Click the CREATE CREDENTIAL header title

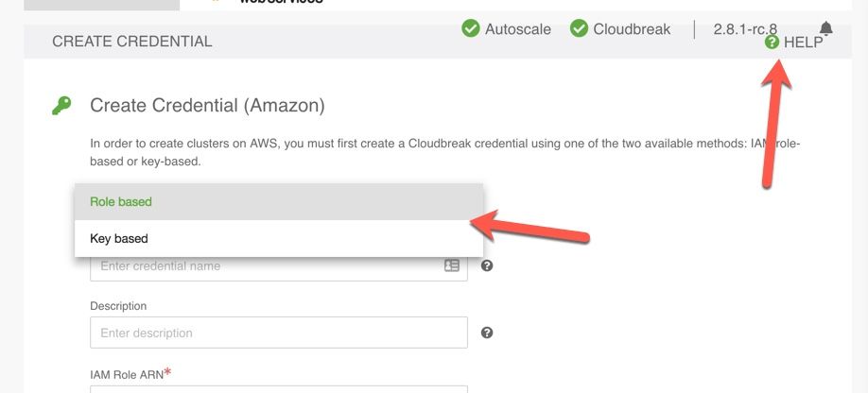coord(132,42)
